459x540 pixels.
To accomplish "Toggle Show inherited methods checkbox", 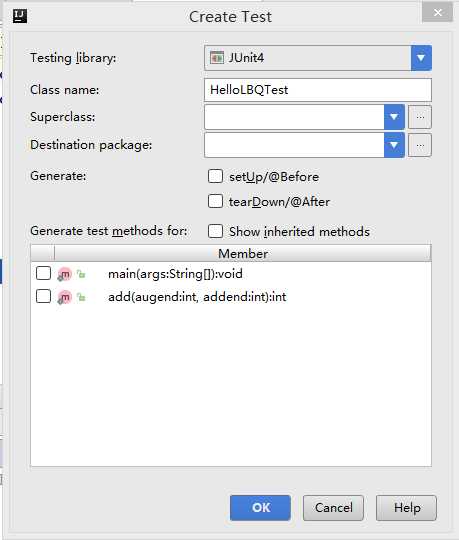I will 216,231.
